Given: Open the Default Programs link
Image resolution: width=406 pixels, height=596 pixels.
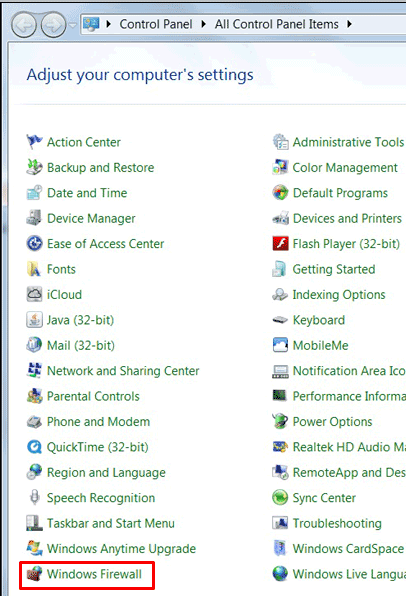Looking at the screenshot, I should (x=340, y=193).
